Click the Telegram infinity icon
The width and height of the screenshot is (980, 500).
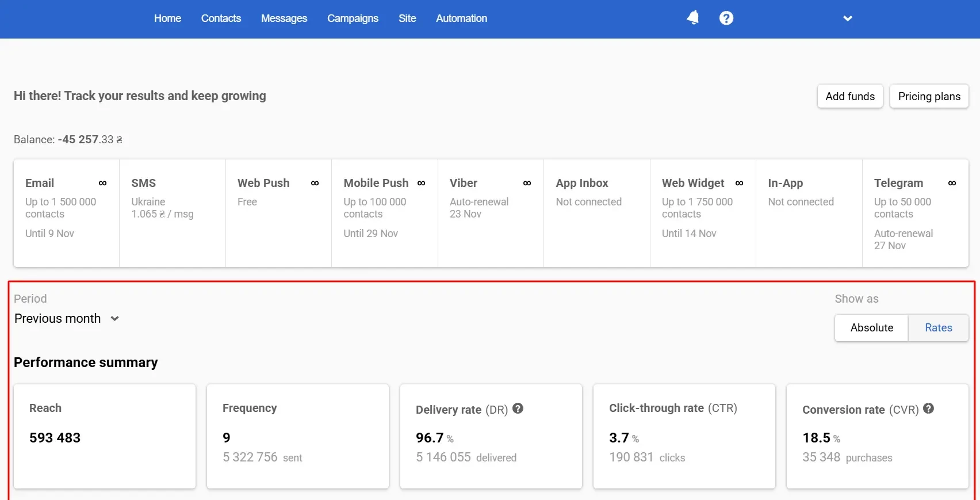coord(952,183)
